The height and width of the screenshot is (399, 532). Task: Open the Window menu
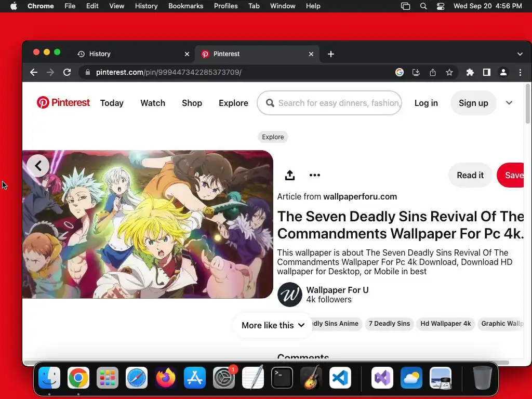click(x=283, y=6)
